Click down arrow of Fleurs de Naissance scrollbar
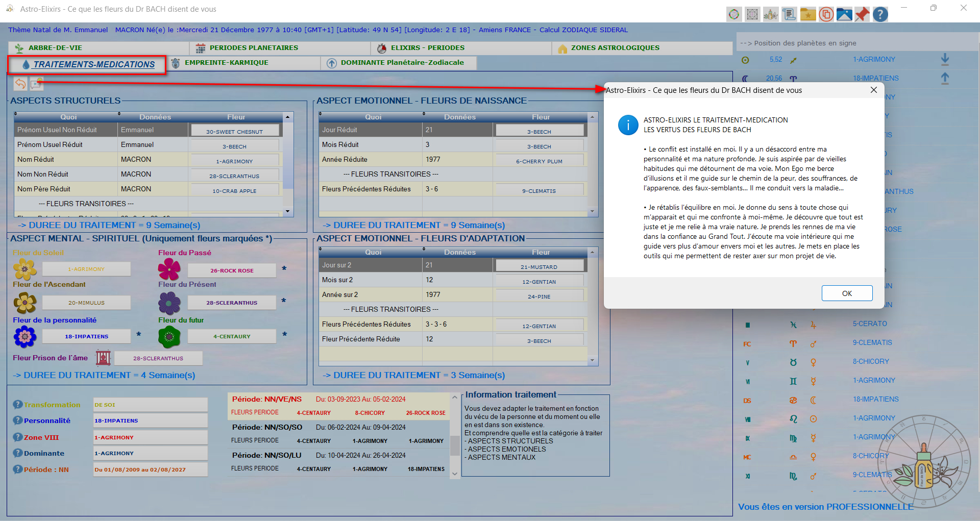 [x=593, y=211]
